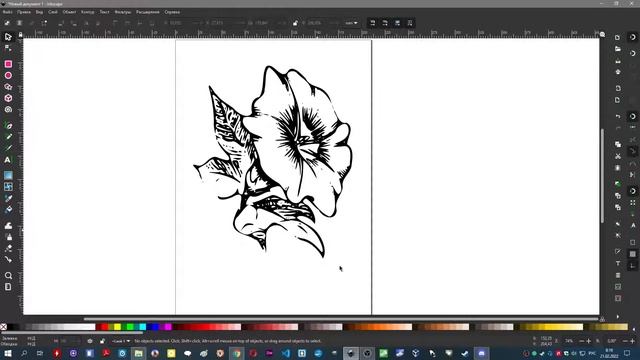Click the New document icon
640x360 pixels.
[x=618, y=38]
